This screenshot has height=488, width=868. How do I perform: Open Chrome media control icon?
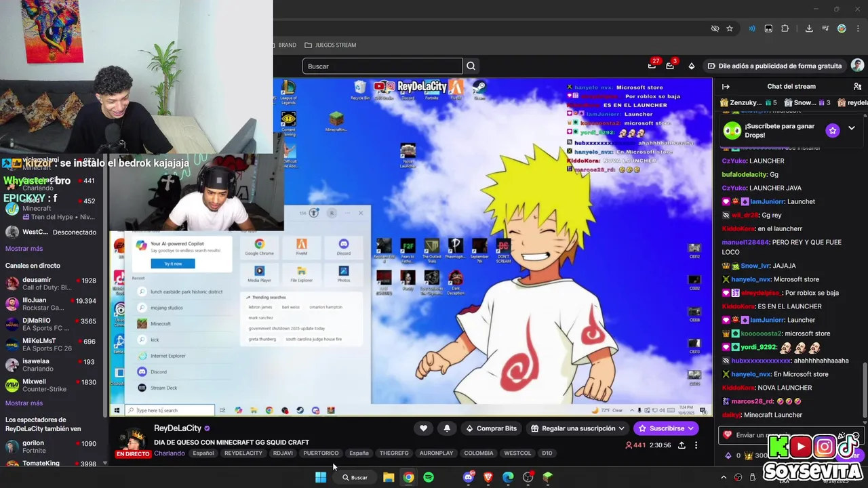tap(825, 28)
